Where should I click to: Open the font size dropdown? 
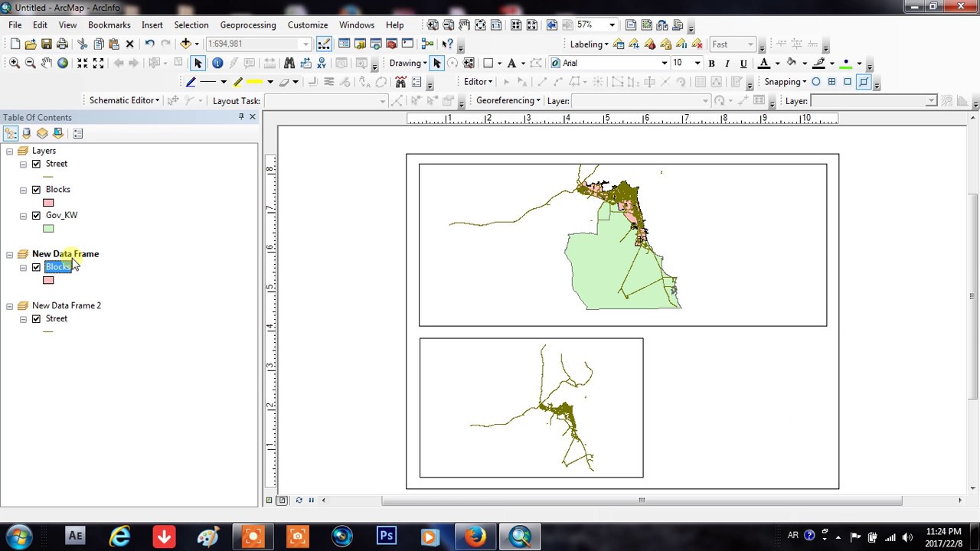697,64
